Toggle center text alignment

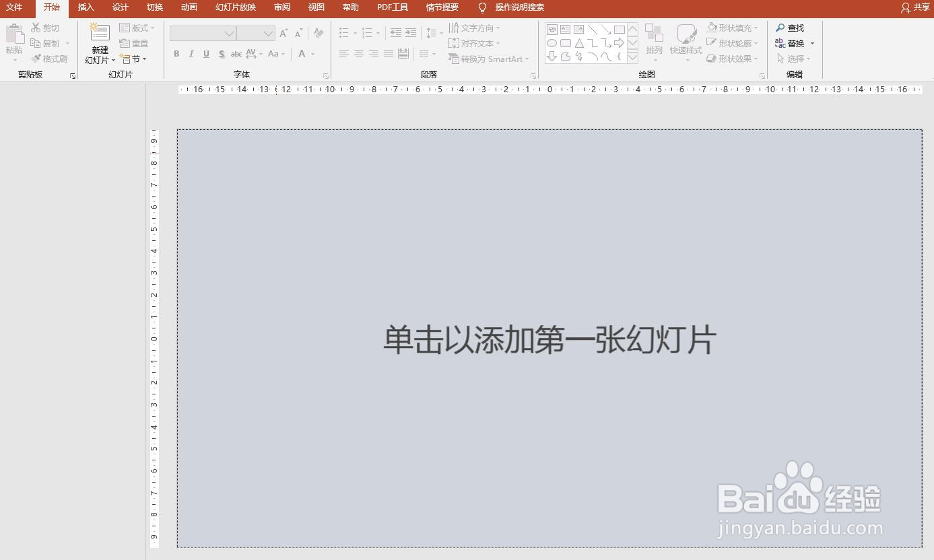tap(359, 54)
